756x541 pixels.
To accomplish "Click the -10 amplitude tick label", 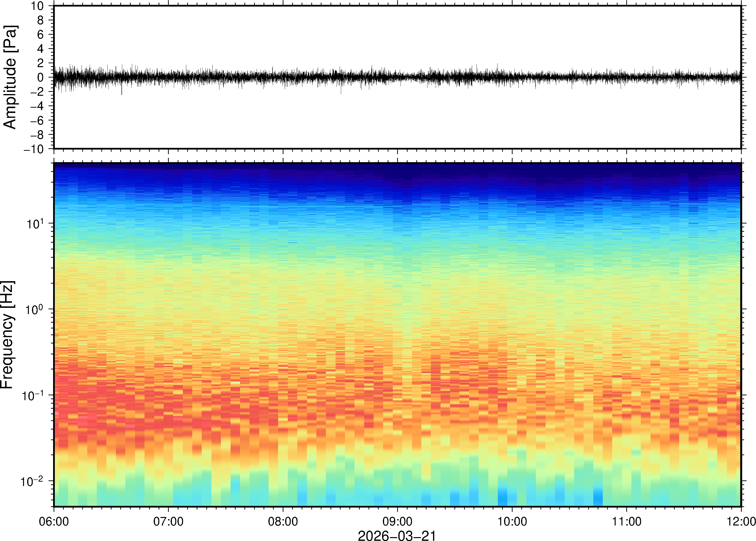I will click(x=34, y=149).
